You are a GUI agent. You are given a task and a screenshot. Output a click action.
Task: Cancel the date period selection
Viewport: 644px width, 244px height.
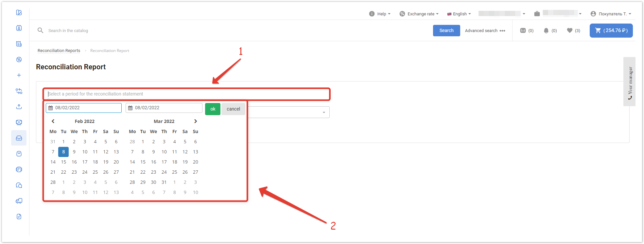[233, 109]
